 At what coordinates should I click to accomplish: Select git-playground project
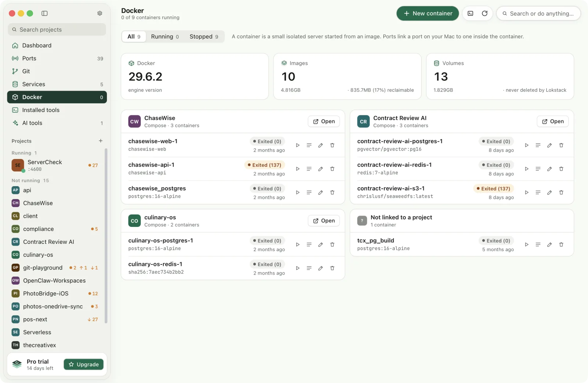pos(55,268)
